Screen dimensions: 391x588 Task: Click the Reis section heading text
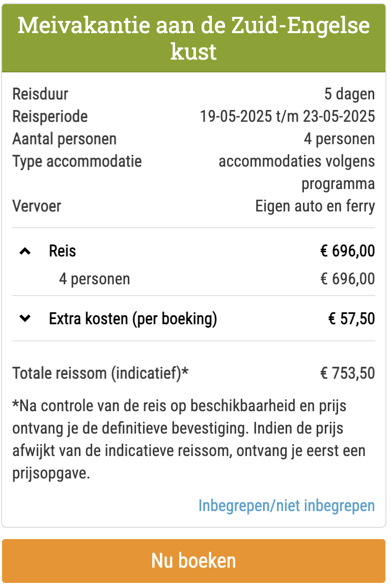pyautogui.click(x=63, y=251)
